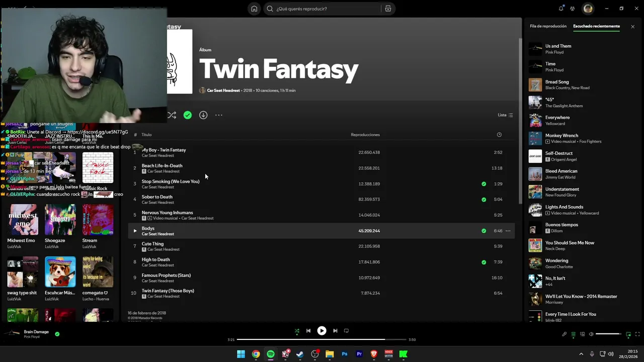The image size is (644, 362).
Task: Toggle saved checkmark for High to Death
Action: 484,262
